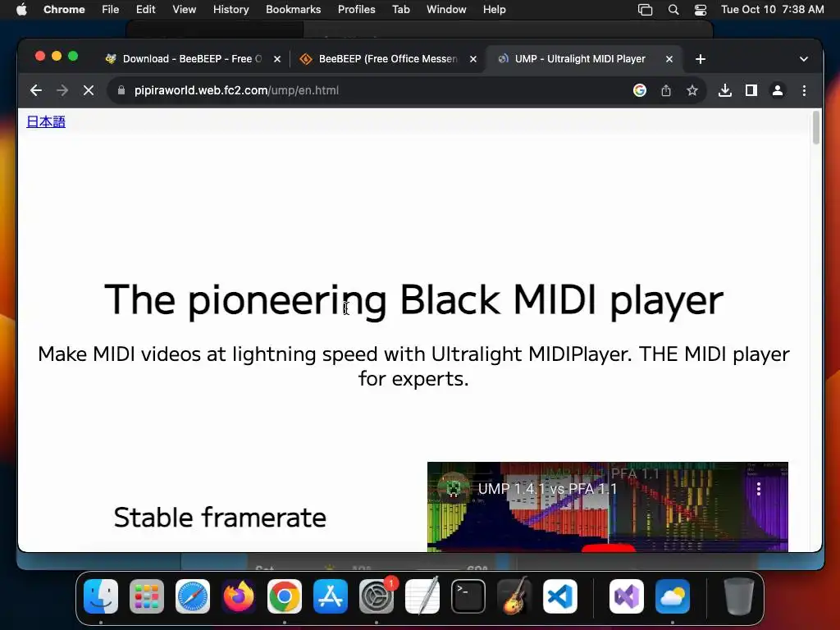The height and width of the screenshot is (630, 840).
Task: Open the Edit menu
Action: coord(146,10)
